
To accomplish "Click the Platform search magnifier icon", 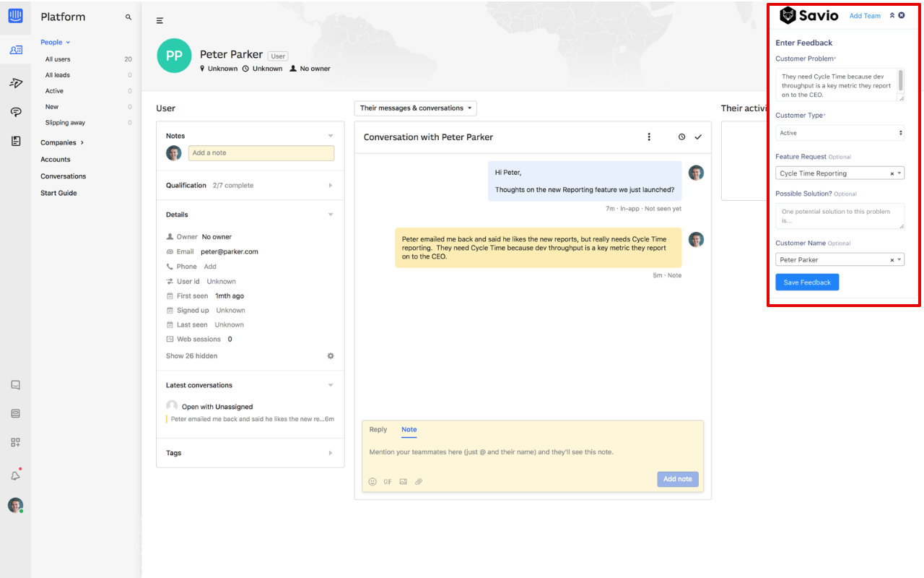I will coord(128,17).
